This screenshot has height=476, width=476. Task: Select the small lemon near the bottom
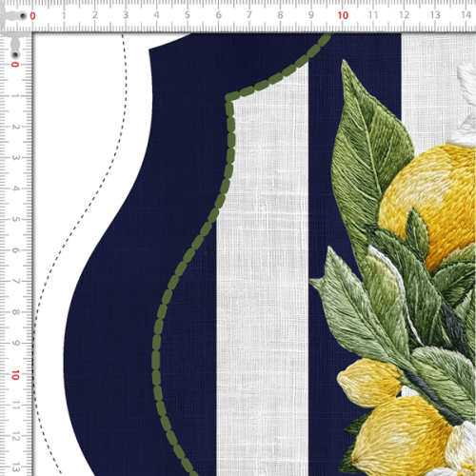[x=368, y=383]
